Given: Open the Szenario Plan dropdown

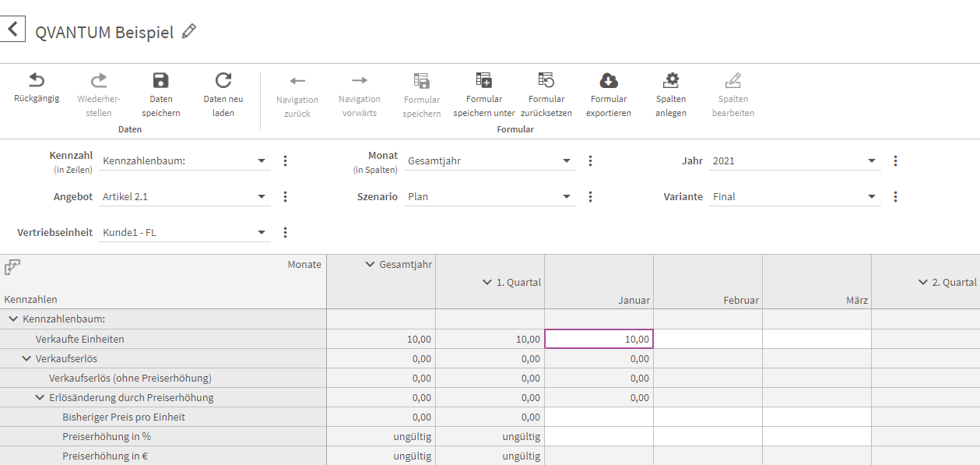Looking at the screenshot, I should [x=567, y=197].
